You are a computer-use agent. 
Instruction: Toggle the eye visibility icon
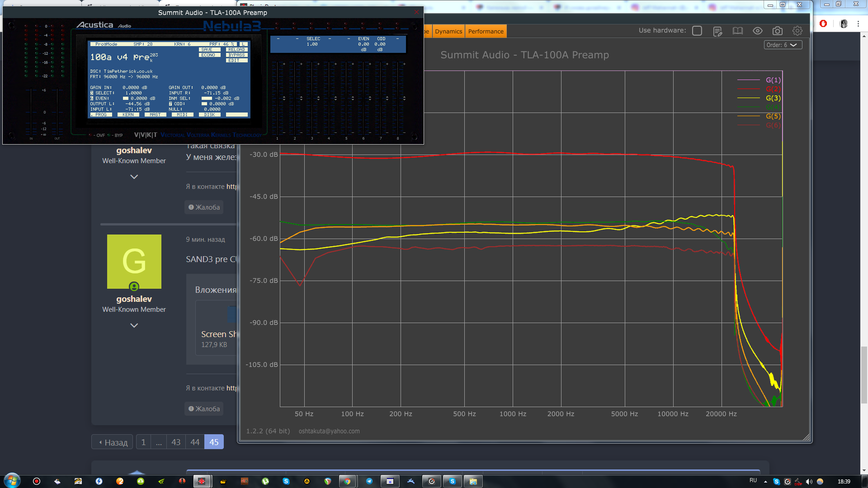pyautogui.click(x=757, y=31)
